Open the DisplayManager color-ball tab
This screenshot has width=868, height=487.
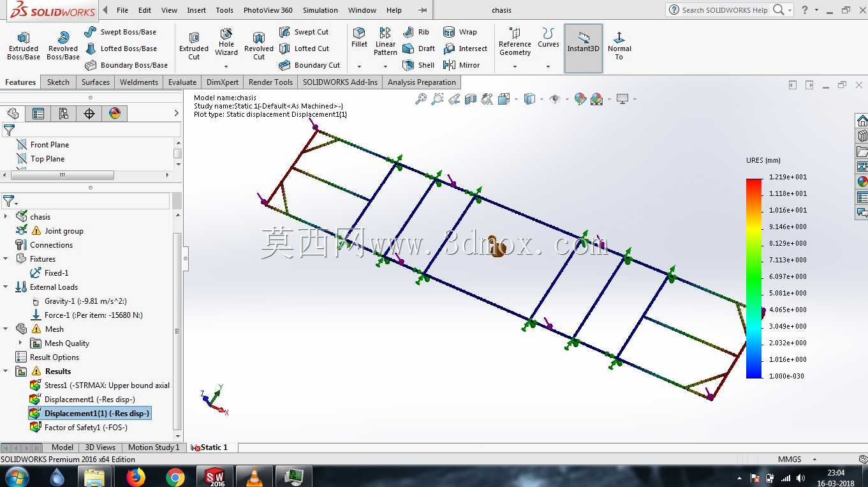[x=115, y=114]
